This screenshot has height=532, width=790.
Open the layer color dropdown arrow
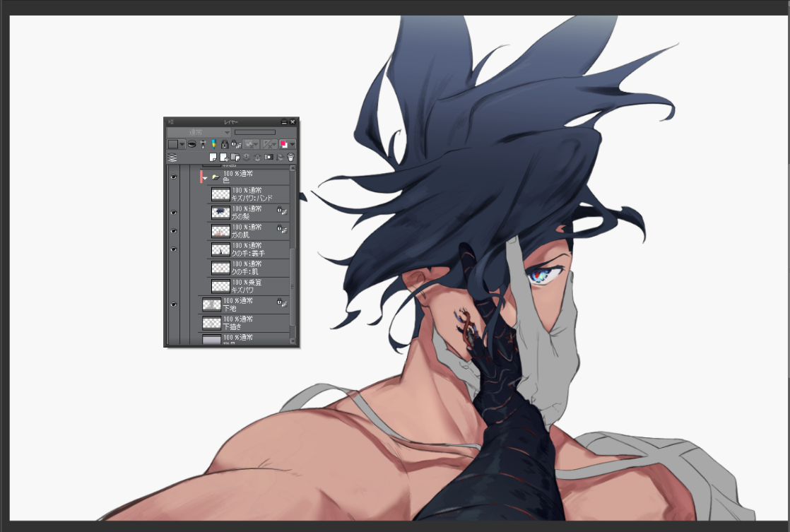tap(182, 144)
